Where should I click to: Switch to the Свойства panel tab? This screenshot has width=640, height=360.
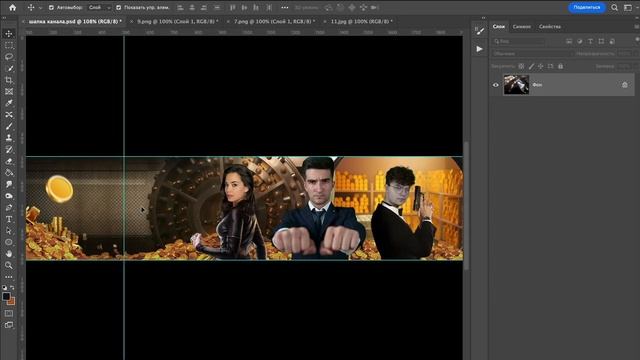[x=550, y=27]
